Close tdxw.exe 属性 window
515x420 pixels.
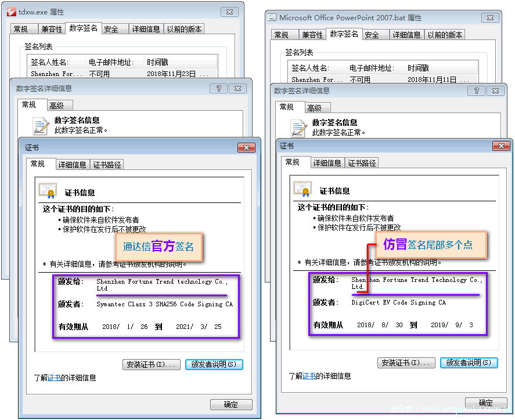pyautogui.click(x=229, y=12)
